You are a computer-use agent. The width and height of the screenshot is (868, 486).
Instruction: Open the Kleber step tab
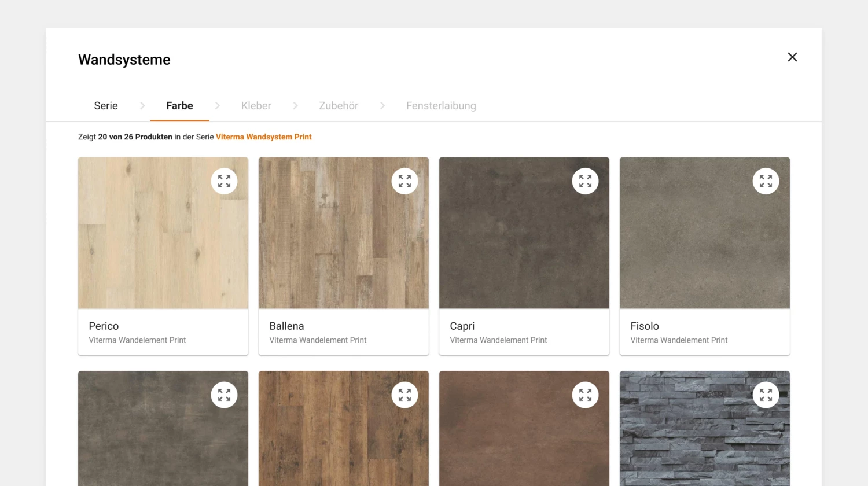pyautogui.click(x=256, y=106)
